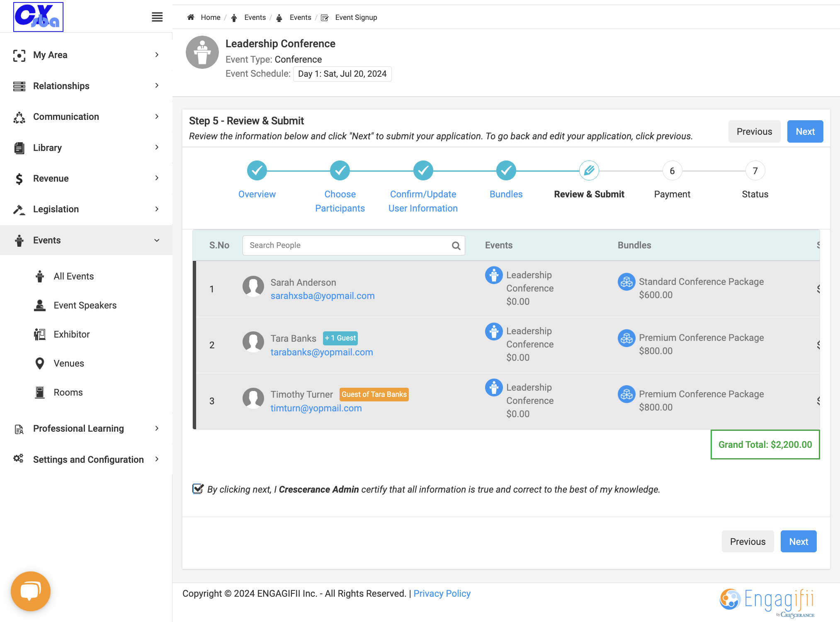This screenshot has height=622, width=840.
Task: Expand the Revenue menu
Action: pos(86,178)
